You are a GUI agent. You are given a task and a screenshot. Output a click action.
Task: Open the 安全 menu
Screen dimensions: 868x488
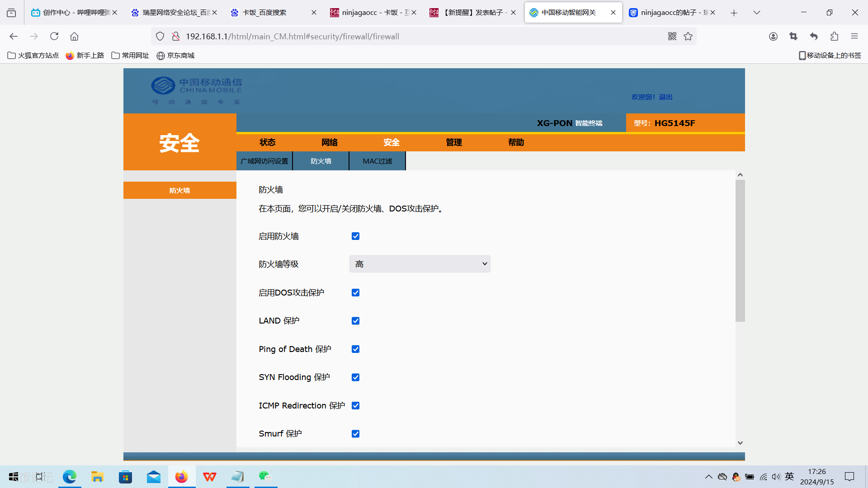pyautogui.click(x=392, y=142)
